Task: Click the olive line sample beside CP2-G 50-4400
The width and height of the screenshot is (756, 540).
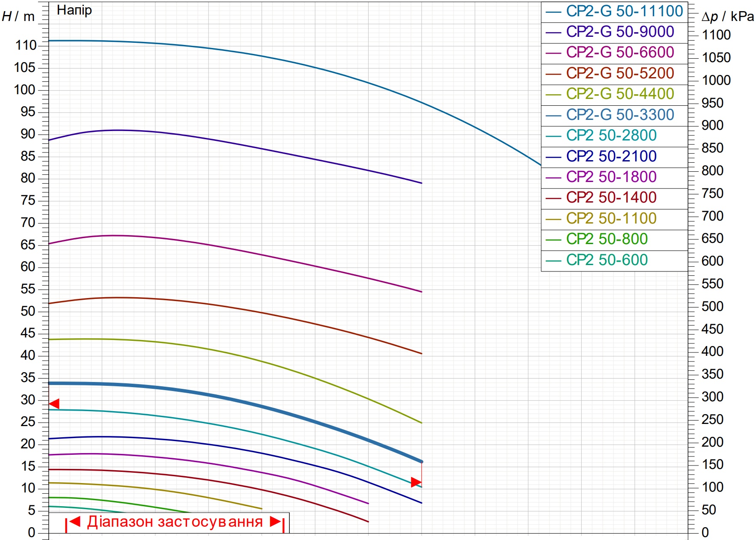Action: point(553,95)
